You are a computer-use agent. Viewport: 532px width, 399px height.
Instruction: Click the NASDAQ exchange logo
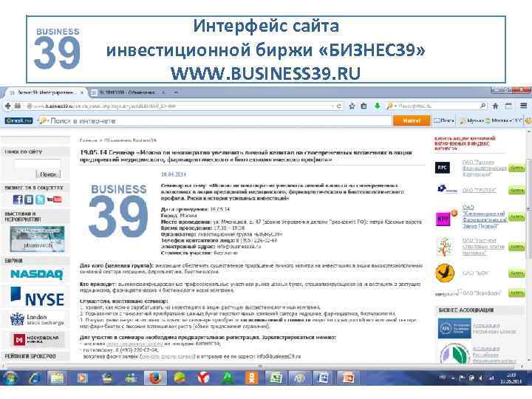pyautogui.click(x=37, y=274)
